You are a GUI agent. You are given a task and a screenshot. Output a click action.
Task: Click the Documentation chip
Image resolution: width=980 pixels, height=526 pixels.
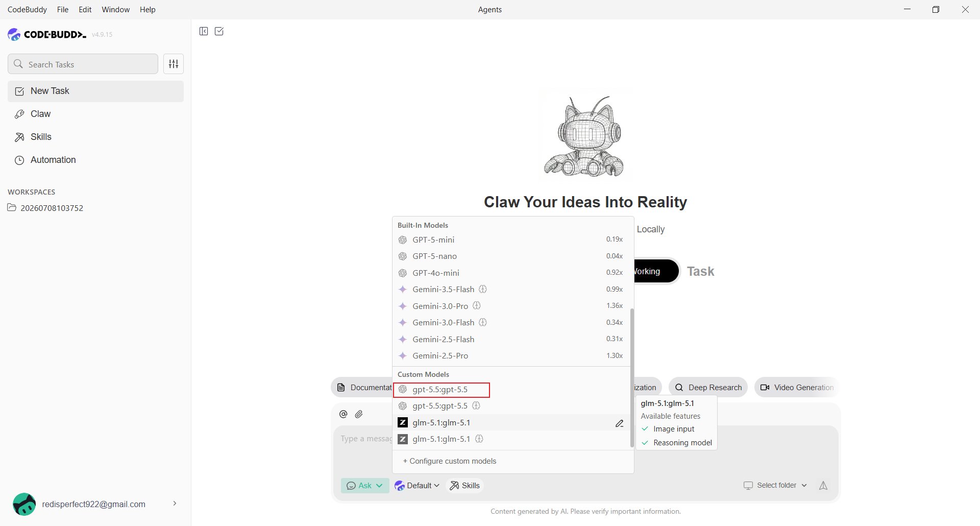(362, 388)
